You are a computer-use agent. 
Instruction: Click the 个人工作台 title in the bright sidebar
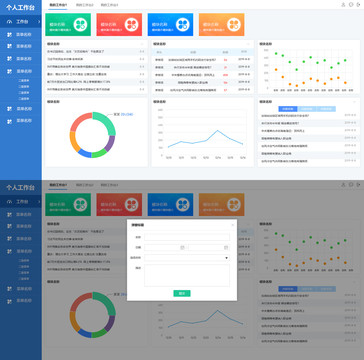[x=20, y=7]
